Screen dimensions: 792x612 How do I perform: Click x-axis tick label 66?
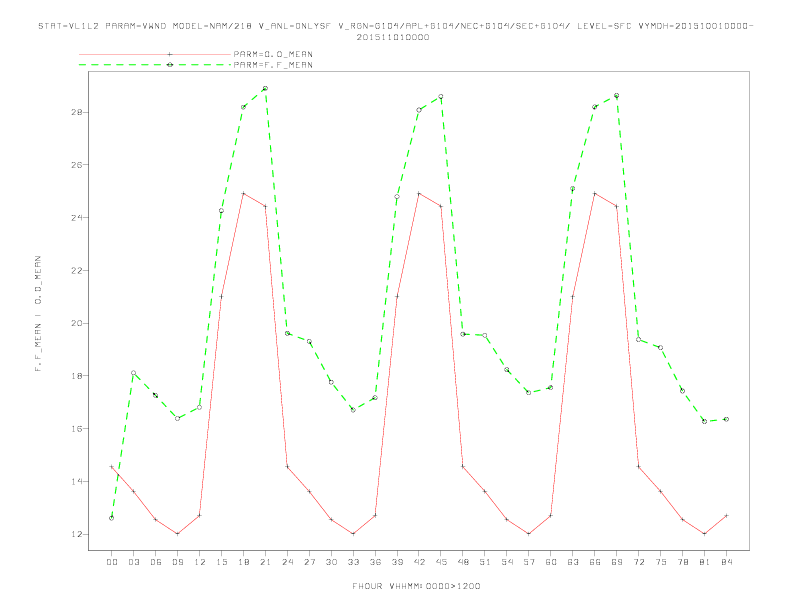595,562
